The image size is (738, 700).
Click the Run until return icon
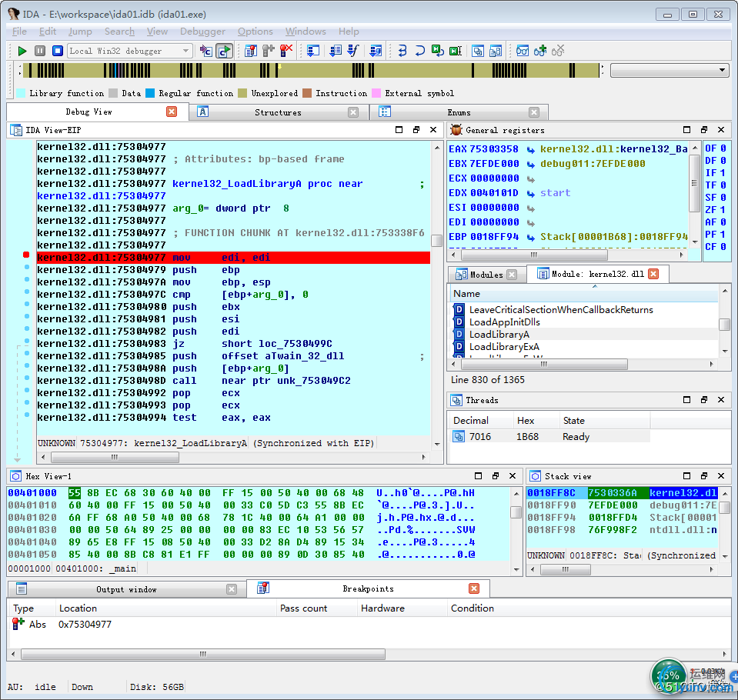pos(438,51)
